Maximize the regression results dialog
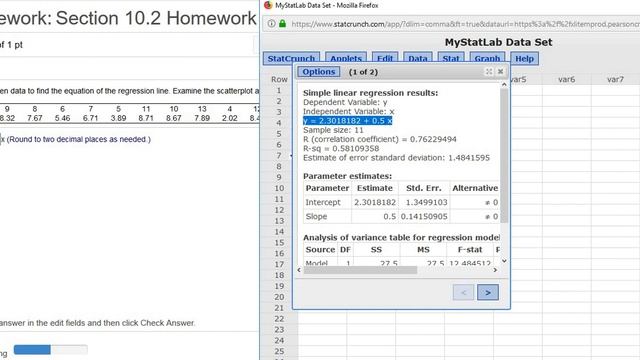Viewport: 640px width, 360px height. [489, 71]
